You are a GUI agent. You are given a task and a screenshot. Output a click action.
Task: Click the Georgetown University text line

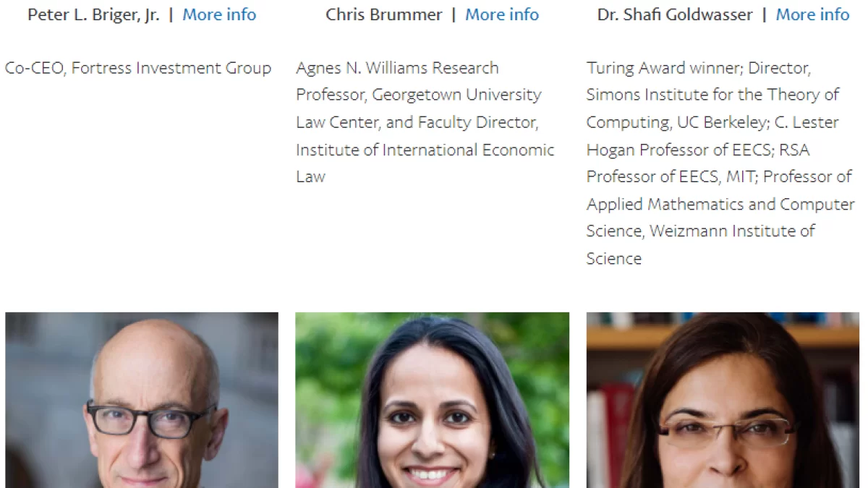418,95
